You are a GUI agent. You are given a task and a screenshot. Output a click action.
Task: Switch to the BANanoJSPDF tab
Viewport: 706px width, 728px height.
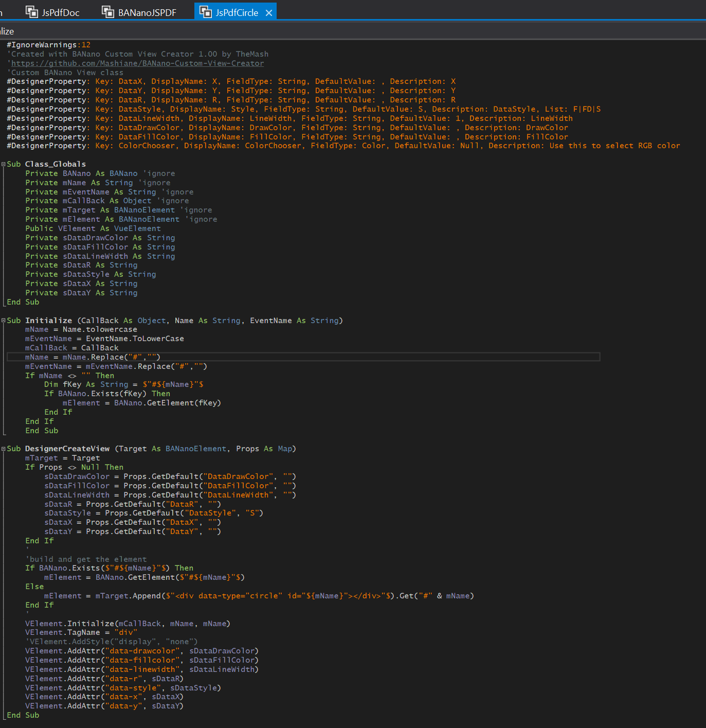pos(147,13)
